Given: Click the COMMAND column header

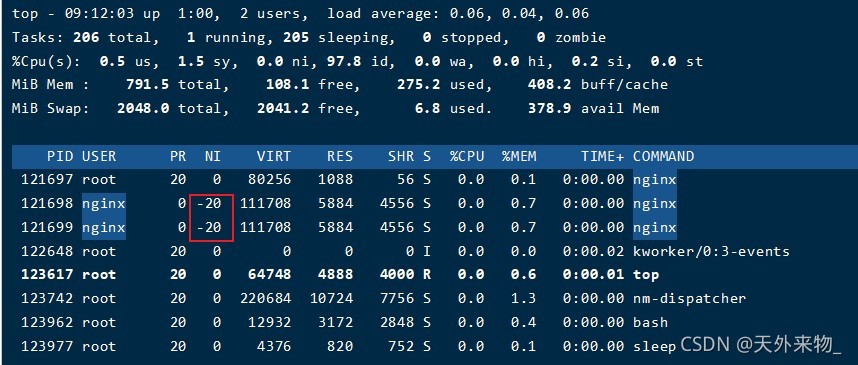Looking at the screenshot, I should (664, 157).
